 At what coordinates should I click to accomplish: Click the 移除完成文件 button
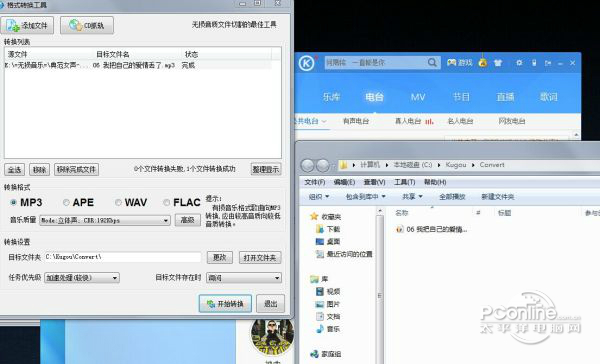[77, 170]
